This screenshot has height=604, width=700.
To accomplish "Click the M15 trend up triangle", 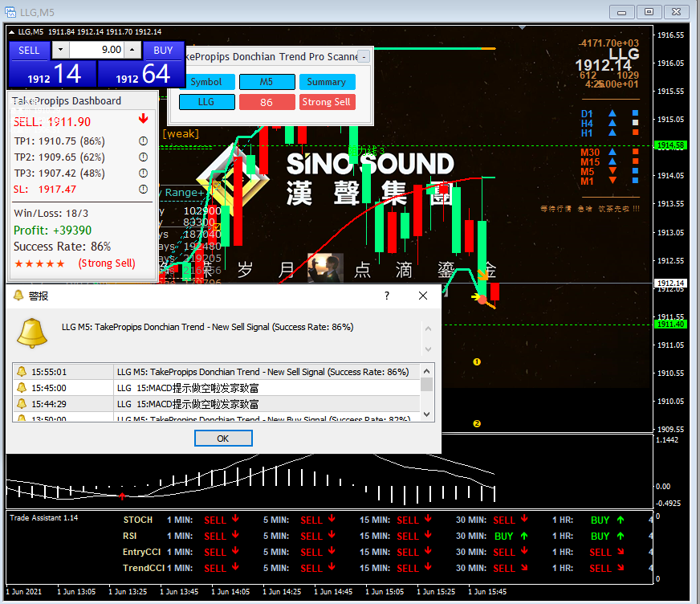I will click(x=612, y=161).
